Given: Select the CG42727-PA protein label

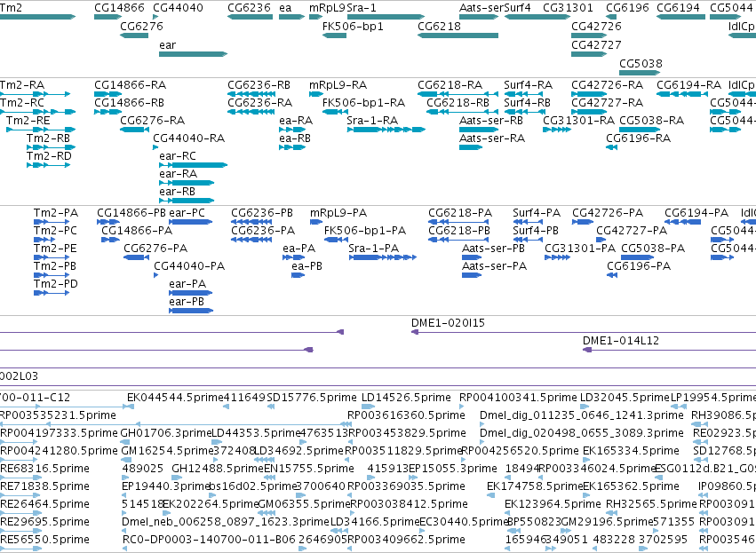Looking at the screenshot, I should [632, 231].
